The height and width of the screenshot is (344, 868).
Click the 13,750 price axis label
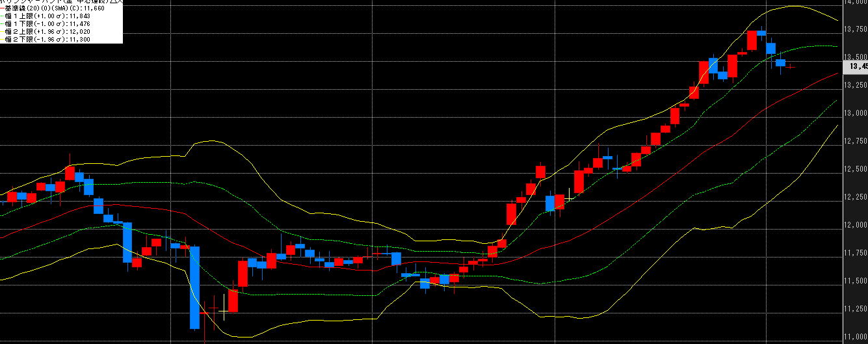pos(855,29)
